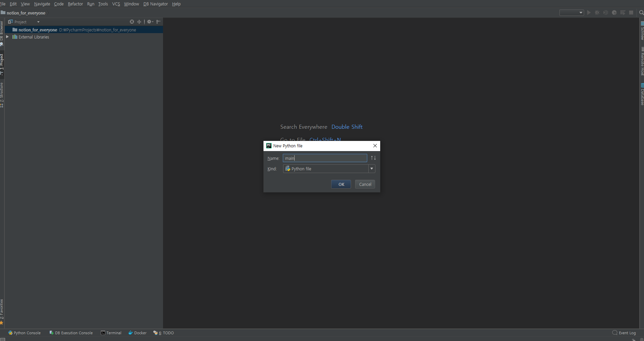Open the Tools menu
The width and height of the screenshot is (644, 341).
click(103, 4)
